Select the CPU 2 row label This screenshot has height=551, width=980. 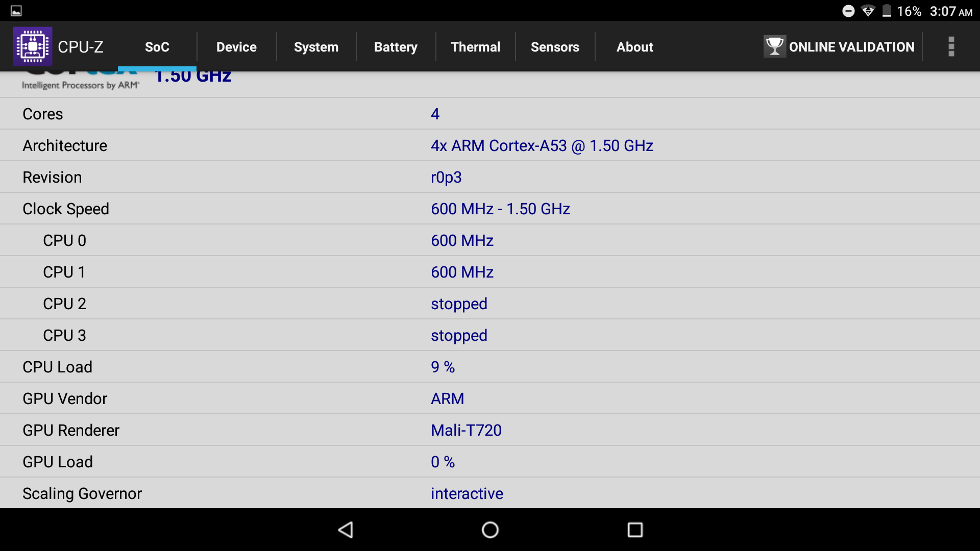[x=64, y=304]
